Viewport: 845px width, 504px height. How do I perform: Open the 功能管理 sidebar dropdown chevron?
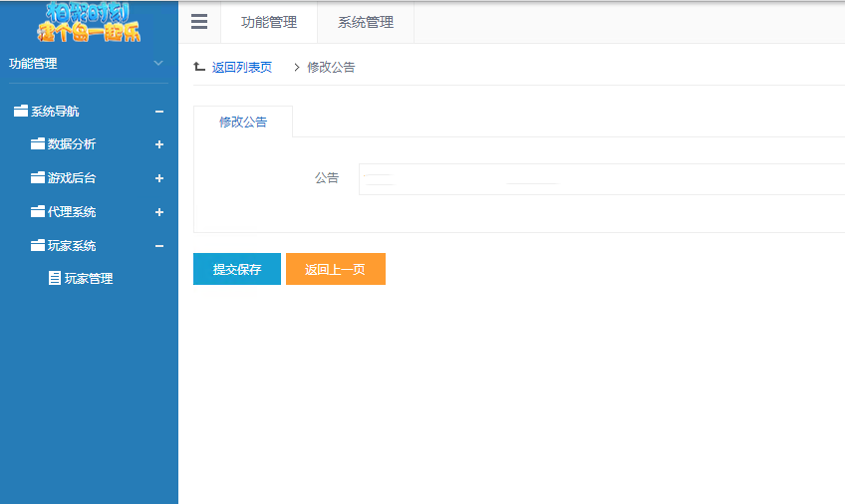(157, 64)
